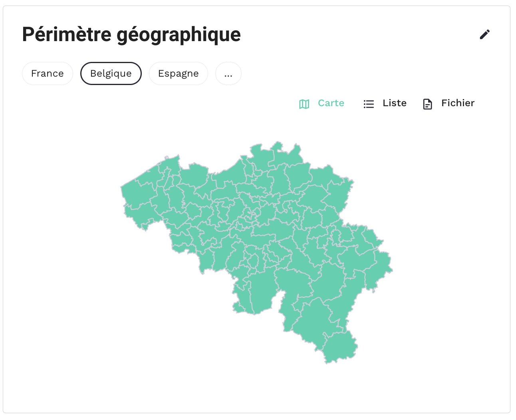Click the file document icon beside Fichier
The image size is (516, 420).
tap(427, 104)
